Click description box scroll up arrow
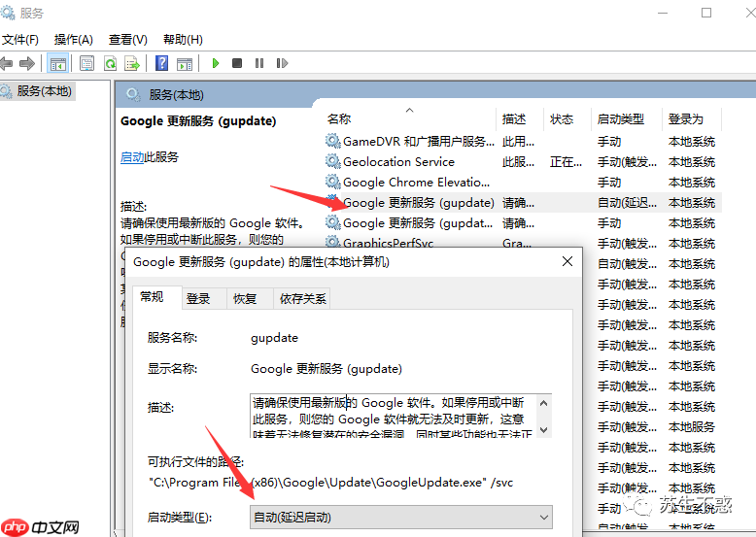Image resolution: width=756 pixels, height=537 pixels. 544,403
